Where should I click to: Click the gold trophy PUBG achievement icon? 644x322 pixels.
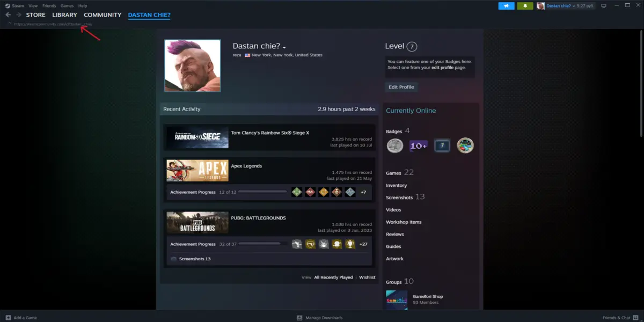pyautogui.click(x=350, y=244)
